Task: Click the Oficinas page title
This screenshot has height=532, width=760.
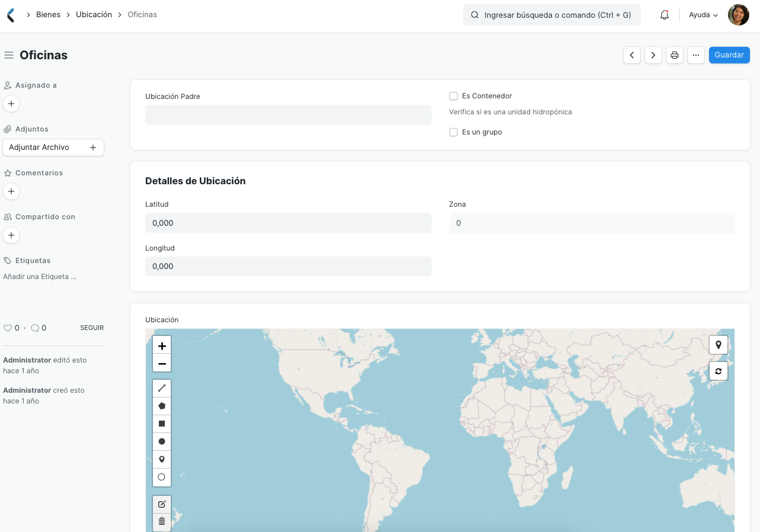Action: click(x=43, y=55)
